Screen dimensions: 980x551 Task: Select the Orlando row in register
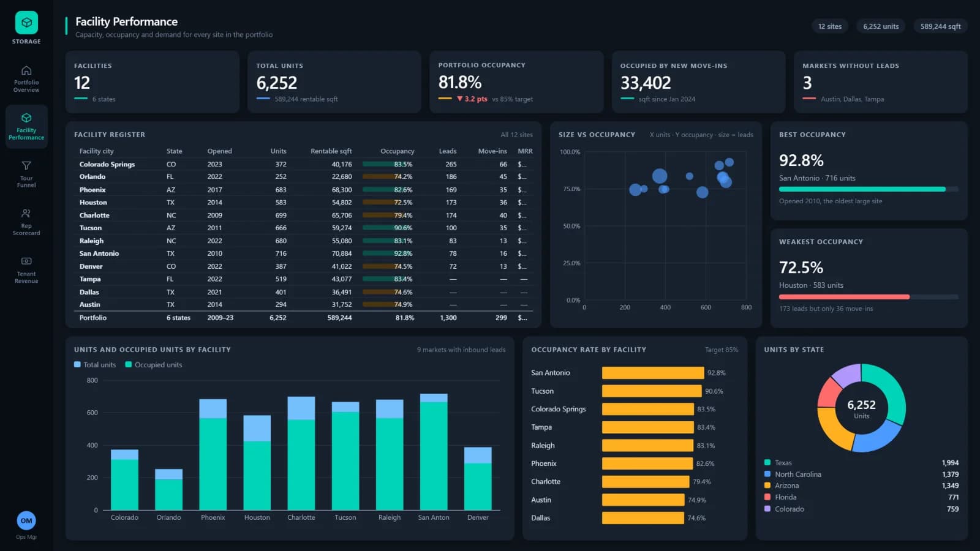tap(303, 176)
